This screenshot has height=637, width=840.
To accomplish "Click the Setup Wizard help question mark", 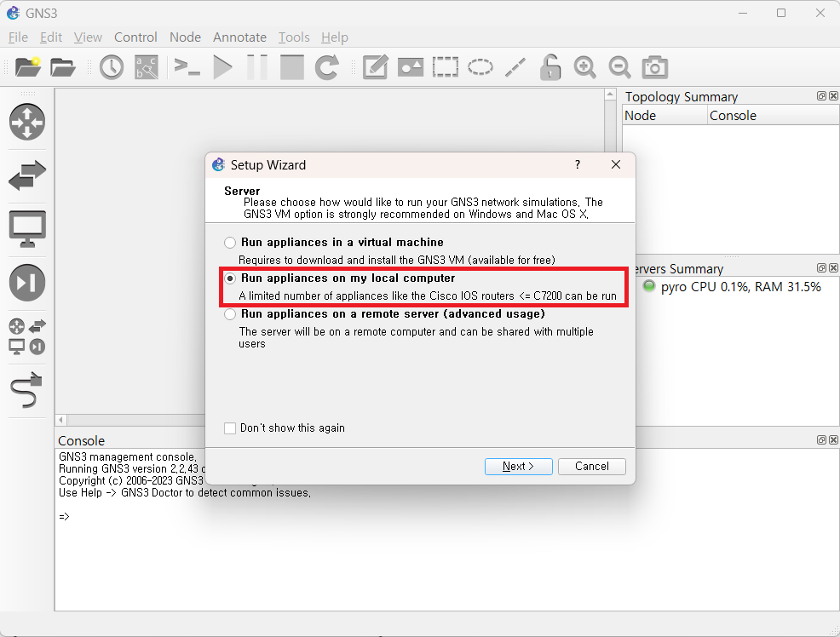I will point(578,164).
